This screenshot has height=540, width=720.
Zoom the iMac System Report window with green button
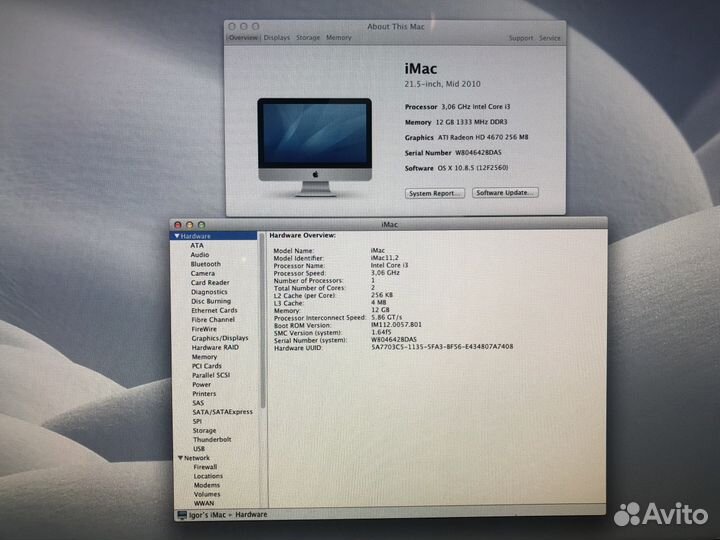tap(201, 225)
